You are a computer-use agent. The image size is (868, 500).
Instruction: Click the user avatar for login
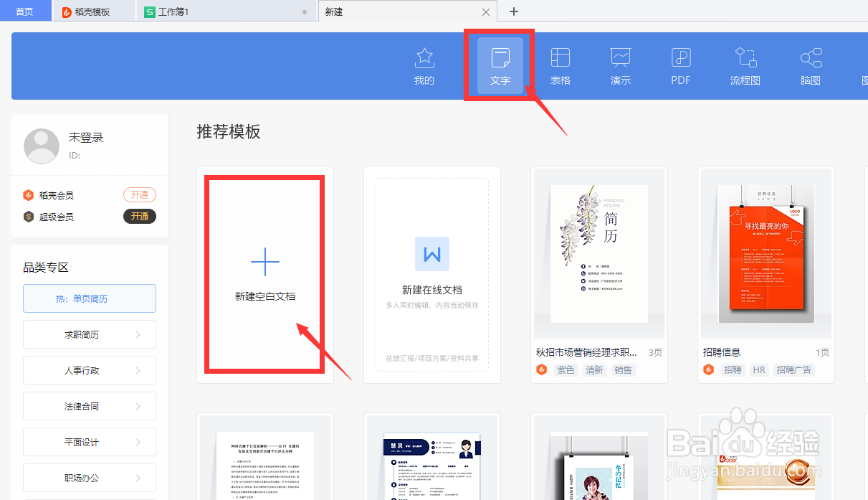point(41,146)
